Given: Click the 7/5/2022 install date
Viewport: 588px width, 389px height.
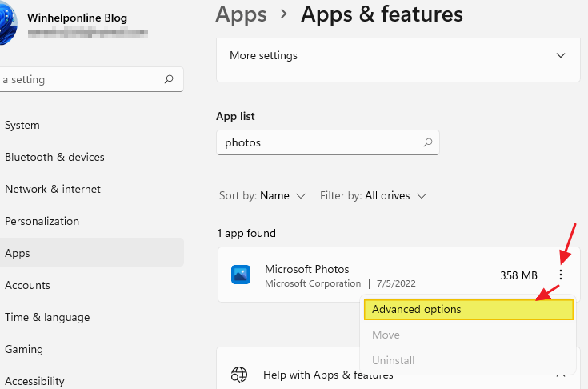Looking at the screenshot, I should click(x=396, y=283).
